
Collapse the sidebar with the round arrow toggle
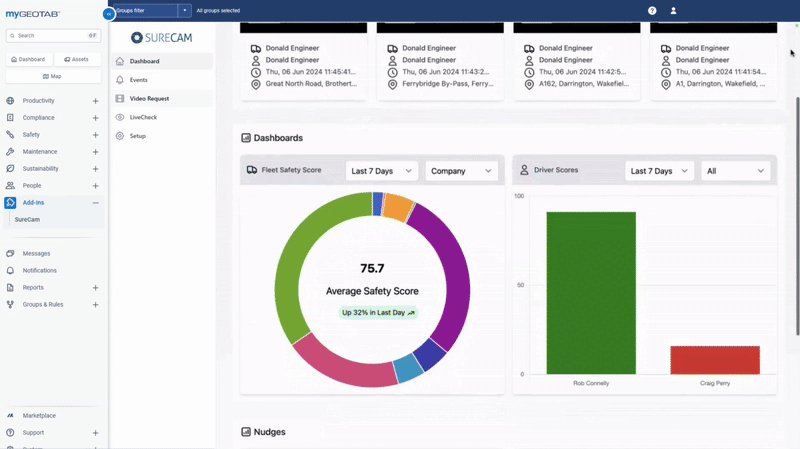[108, 14]
